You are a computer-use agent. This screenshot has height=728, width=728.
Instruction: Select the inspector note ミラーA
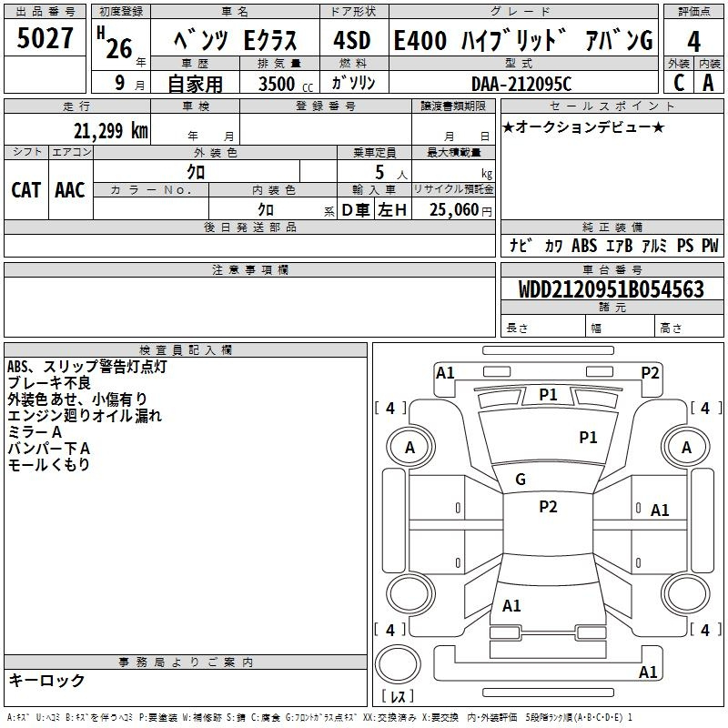35,431
